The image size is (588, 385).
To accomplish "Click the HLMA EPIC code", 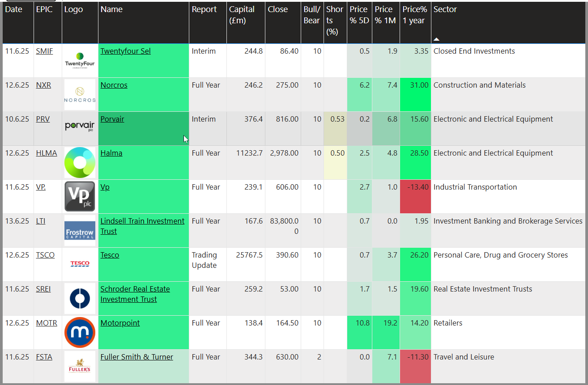I will point(47,153).
